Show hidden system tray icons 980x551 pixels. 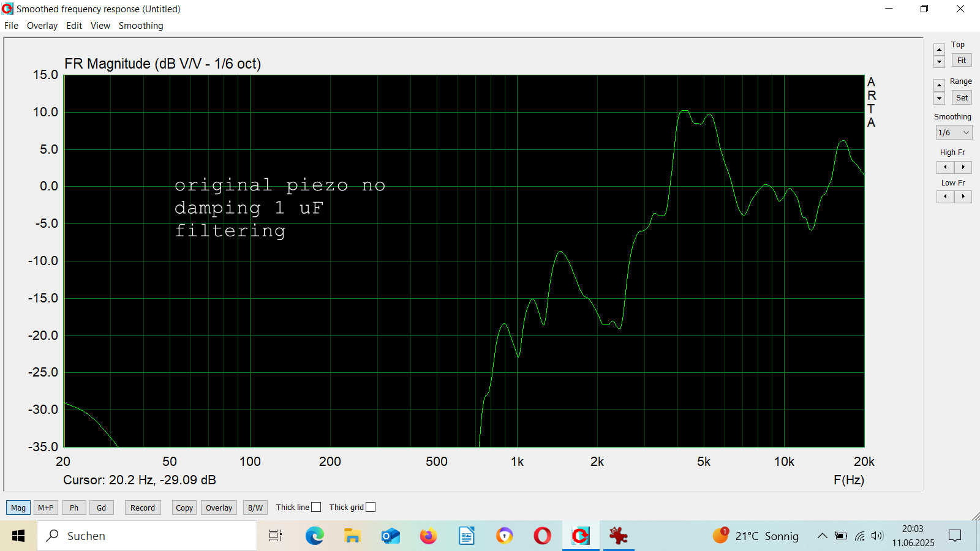[x=822, y=536]
